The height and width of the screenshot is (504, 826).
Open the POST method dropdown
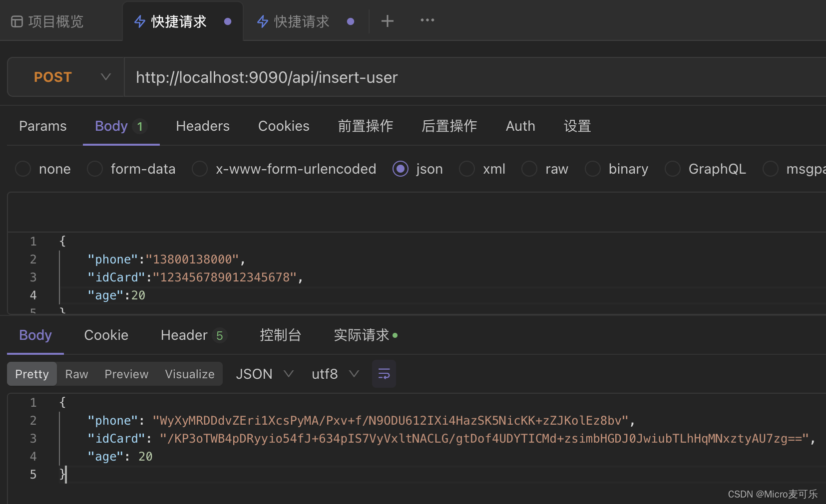point(66,77)
